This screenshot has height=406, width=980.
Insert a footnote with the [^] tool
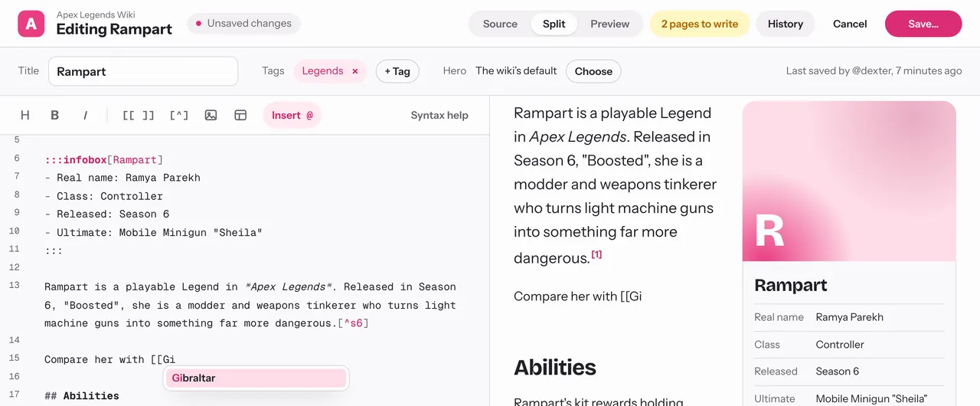(x=178, y=115)
